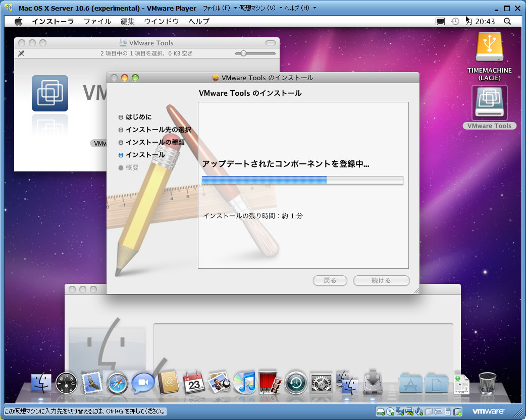Click the Dashboard gauge Dock icon

click(x=66, y=384)
